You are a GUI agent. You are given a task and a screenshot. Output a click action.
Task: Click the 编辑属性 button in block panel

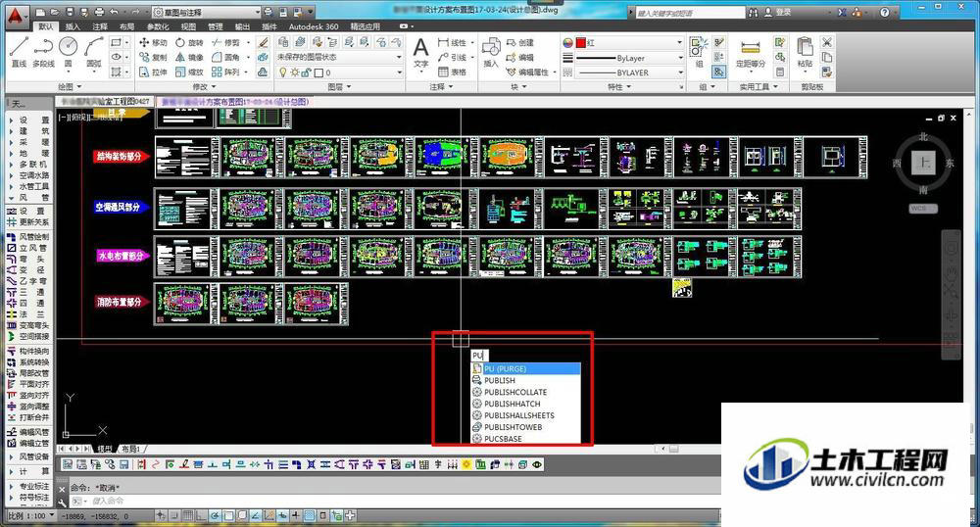527,72
